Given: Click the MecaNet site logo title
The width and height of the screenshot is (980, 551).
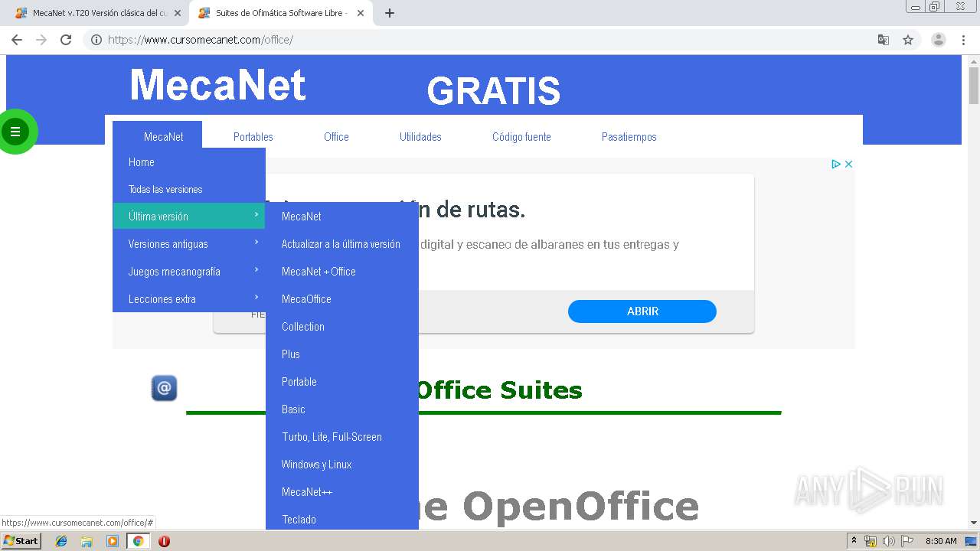Looking at the screenshot, I should pyautogui.click(x=218, y=85).
